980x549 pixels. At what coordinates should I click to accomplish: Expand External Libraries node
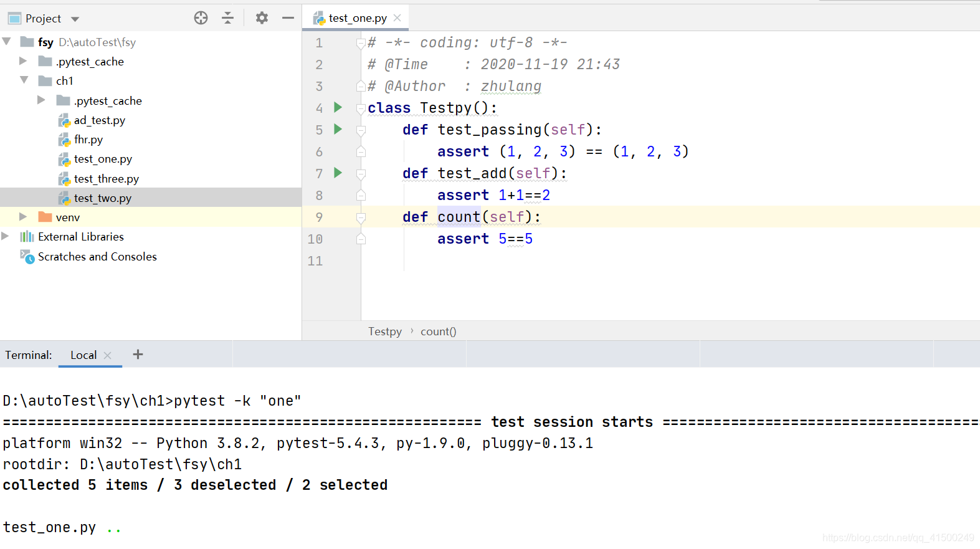(x=6, y=236)
